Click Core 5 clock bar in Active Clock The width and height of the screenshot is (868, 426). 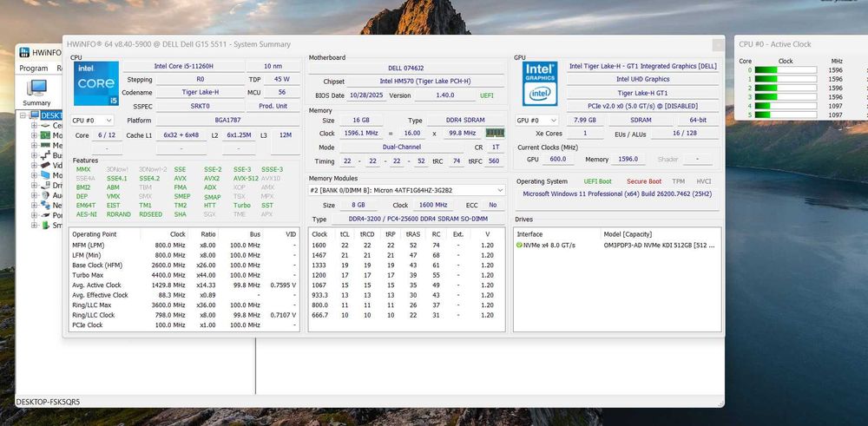click(786, 115)
